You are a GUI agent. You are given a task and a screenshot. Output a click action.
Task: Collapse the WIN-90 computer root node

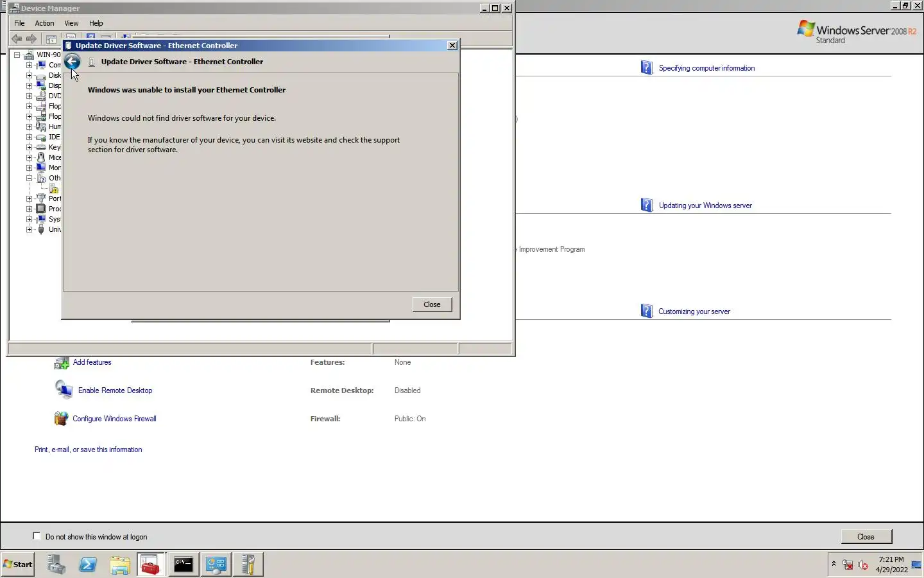pos(17,55)
